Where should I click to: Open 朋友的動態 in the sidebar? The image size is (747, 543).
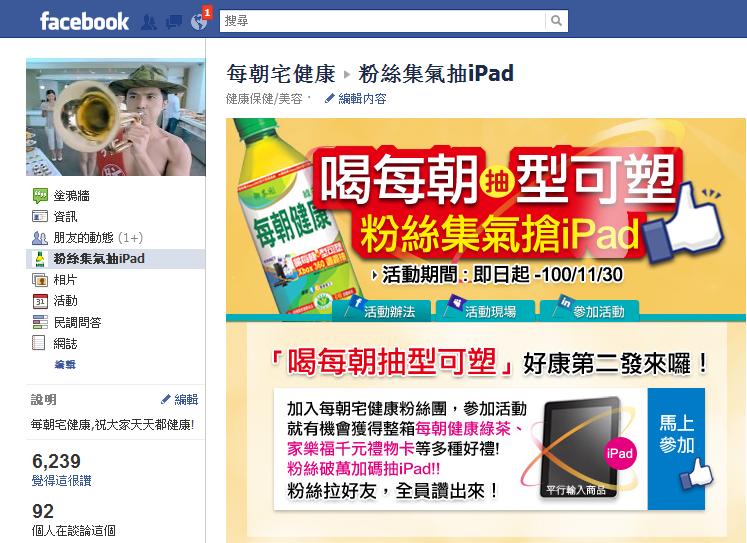116,237
